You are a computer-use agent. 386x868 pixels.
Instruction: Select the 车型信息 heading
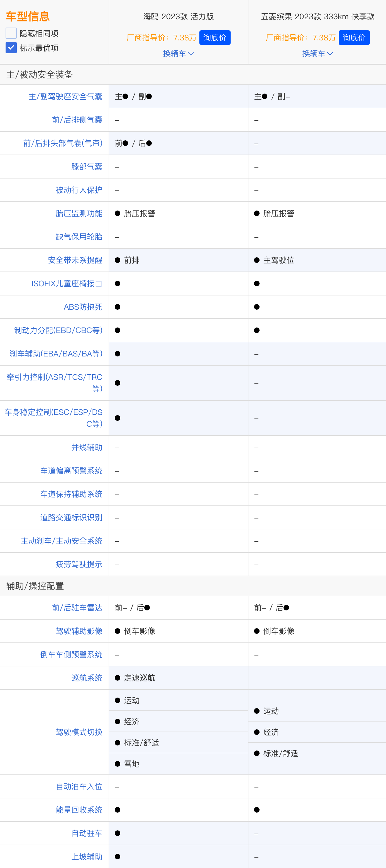(x=28, y=16)
